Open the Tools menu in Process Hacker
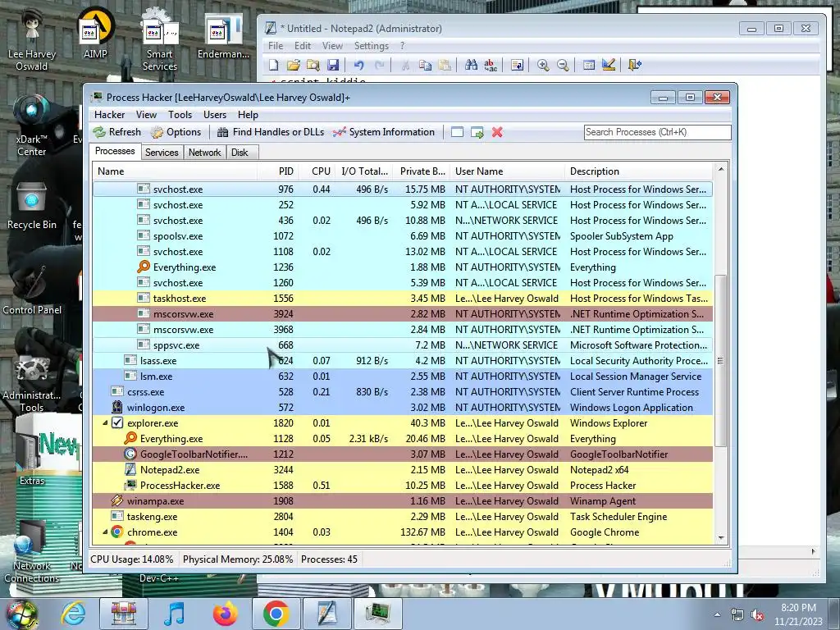The width and height of the screenshot is (840, 630). (180, 115)
